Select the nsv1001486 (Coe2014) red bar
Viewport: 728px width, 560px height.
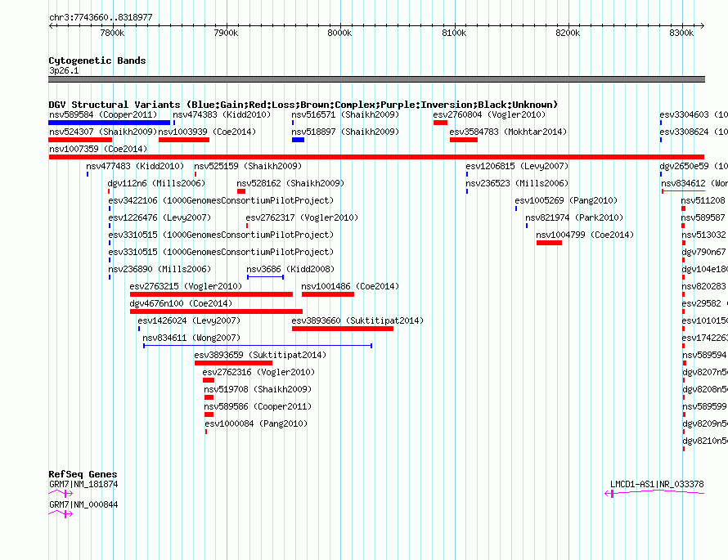(x=328, y=294)
